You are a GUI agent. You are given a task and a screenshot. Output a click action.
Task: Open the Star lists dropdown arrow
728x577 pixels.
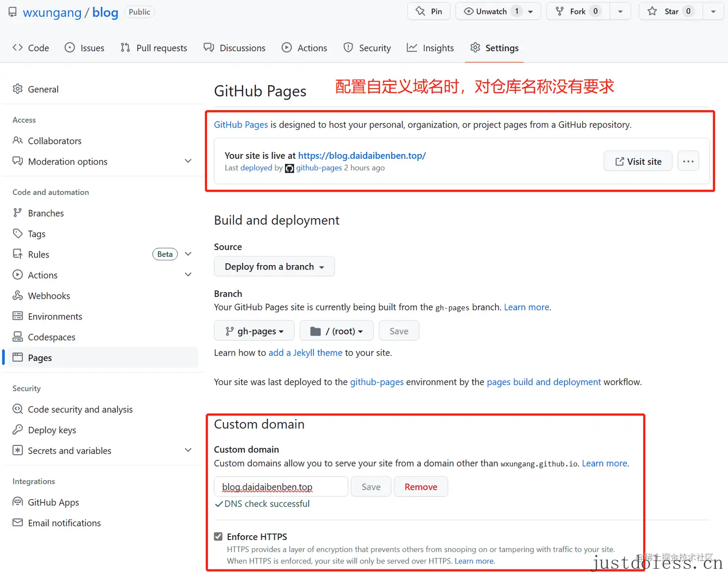713,12
